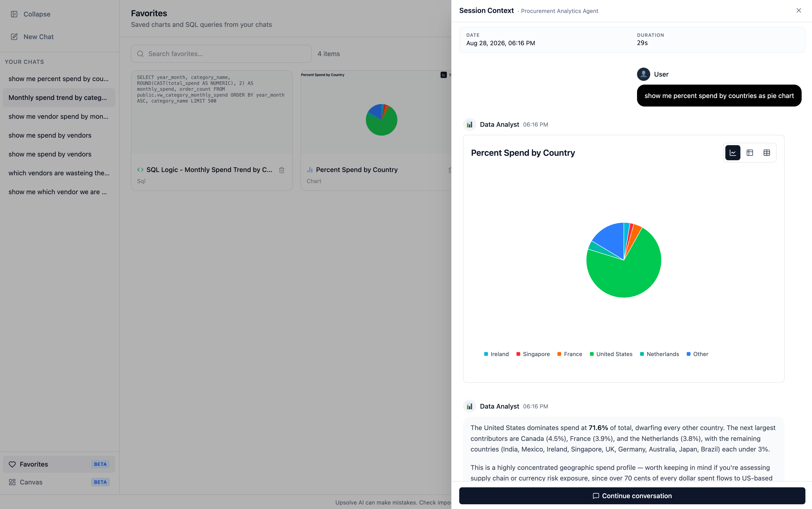This screenshot has height=509, width=812.
Task: Close the Session Context panel
Action: (799, 10)
